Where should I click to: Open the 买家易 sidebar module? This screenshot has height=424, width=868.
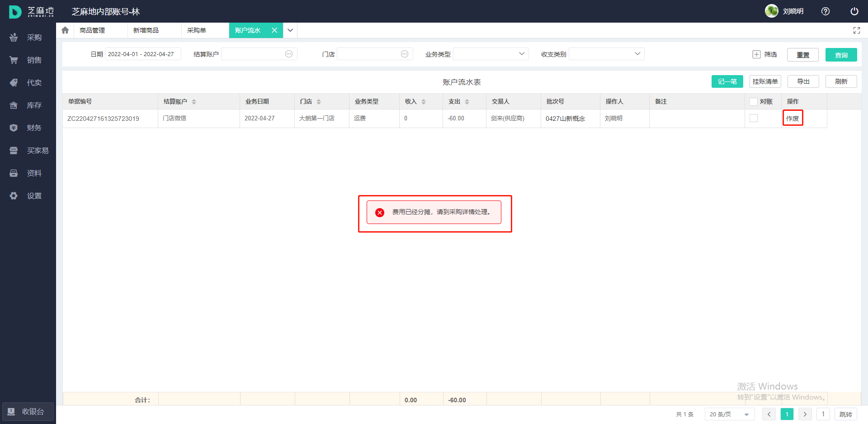tap(28, 151)
